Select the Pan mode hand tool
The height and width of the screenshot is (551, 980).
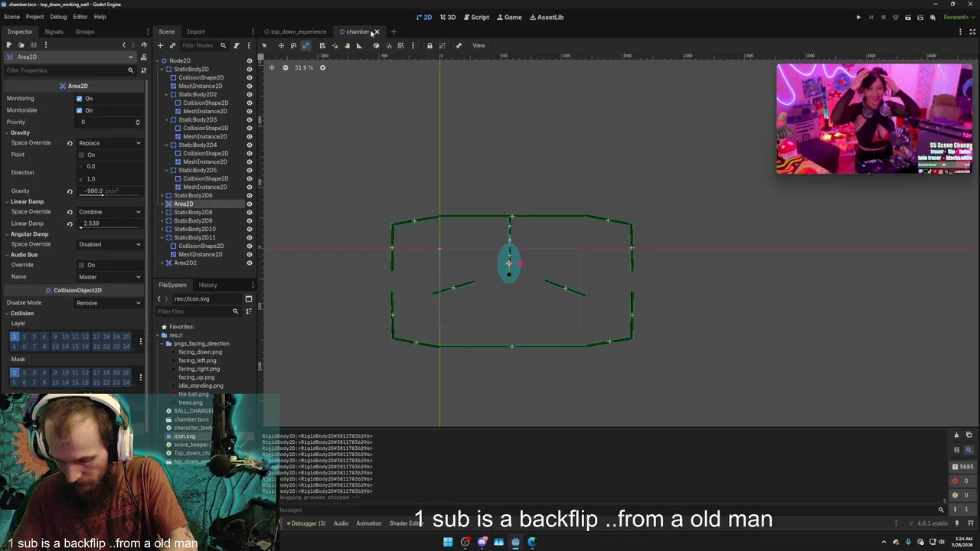[348, 46]
